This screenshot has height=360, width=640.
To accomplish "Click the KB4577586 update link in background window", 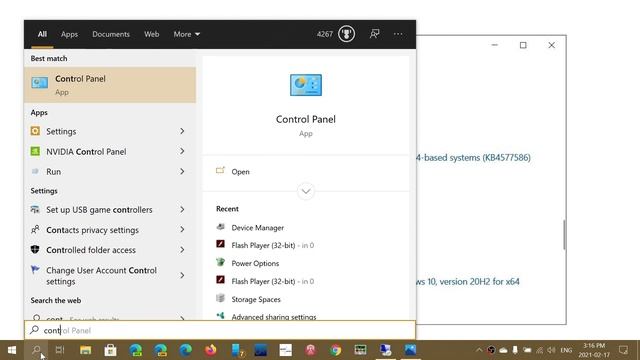I will 473,158.
